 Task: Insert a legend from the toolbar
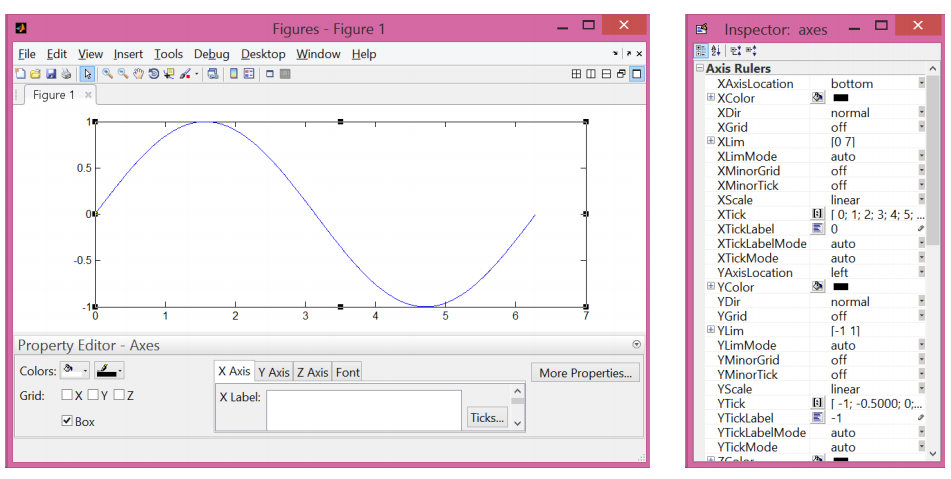(x=249, y=73)
